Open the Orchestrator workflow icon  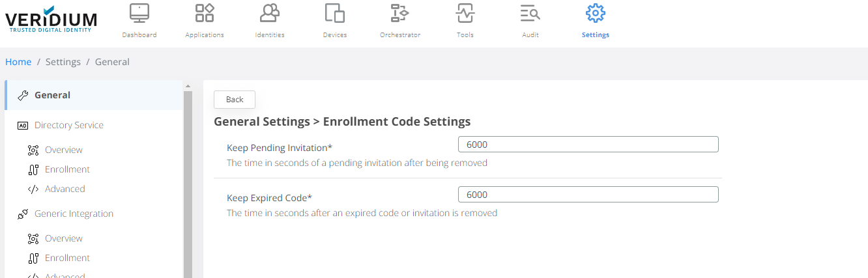click(399, 14)
